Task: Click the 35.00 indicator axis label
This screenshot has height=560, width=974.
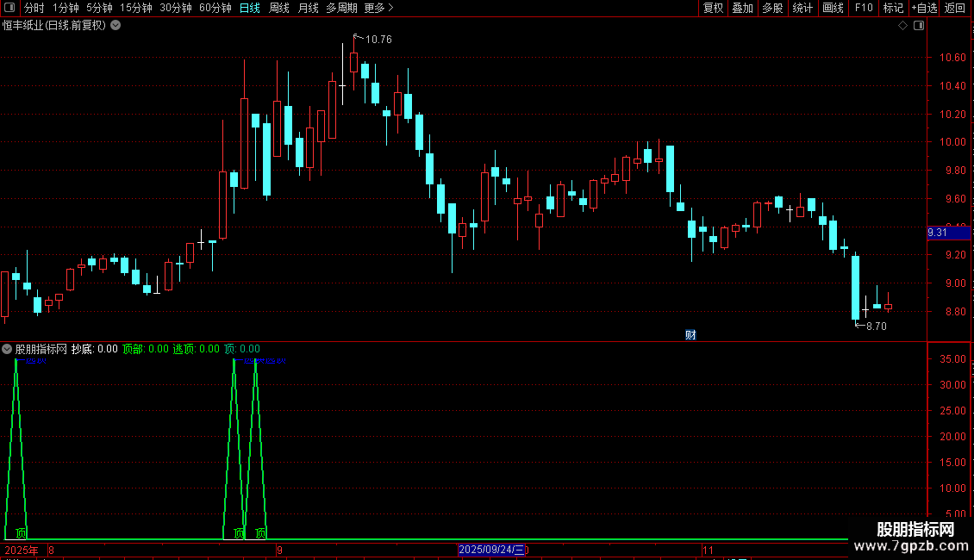Action: click(952, 359)
